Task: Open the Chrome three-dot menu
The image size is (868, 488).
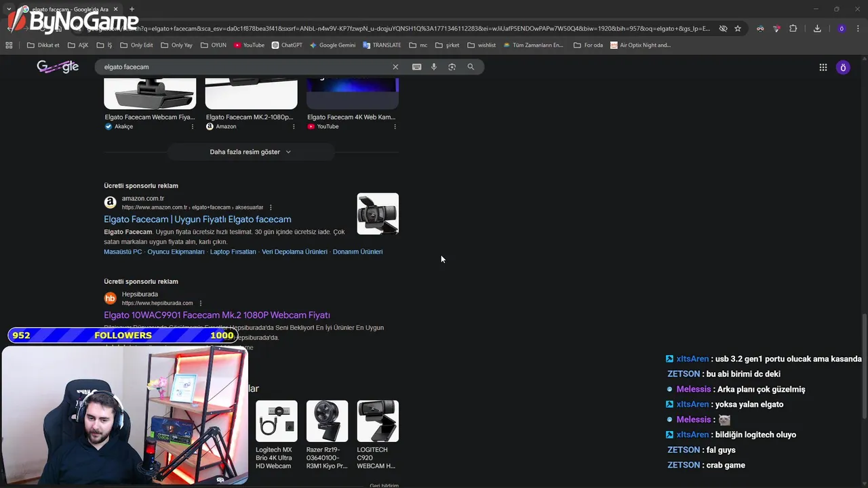Action: tap(859, 28)
